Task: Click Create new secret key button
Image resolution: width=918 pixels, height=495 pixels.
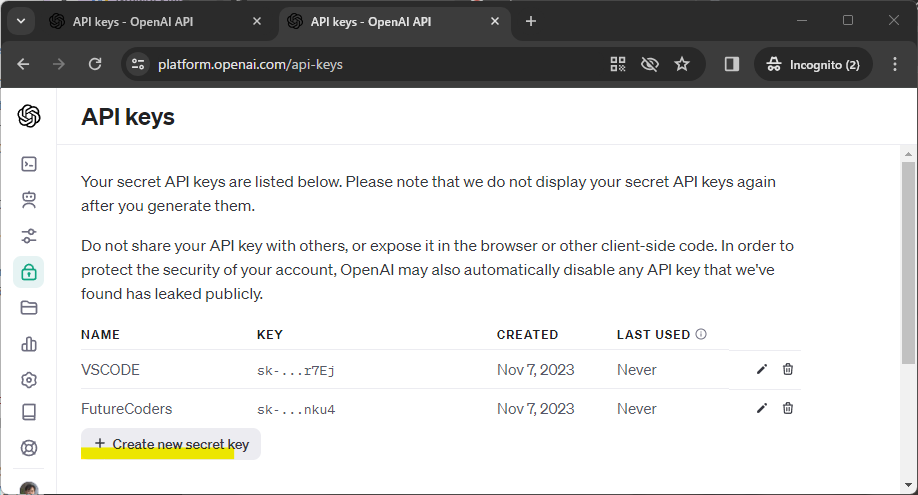Action: [171, 444]
